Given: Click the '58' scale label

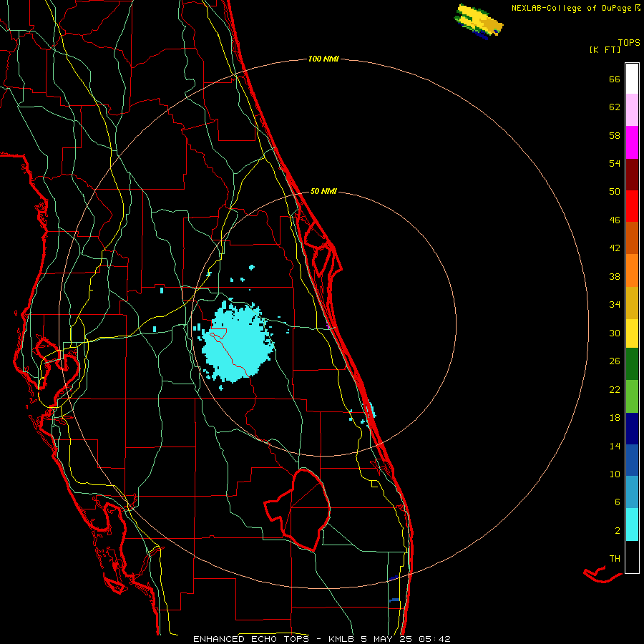Looking at the screenshot, I should point(615,135).
